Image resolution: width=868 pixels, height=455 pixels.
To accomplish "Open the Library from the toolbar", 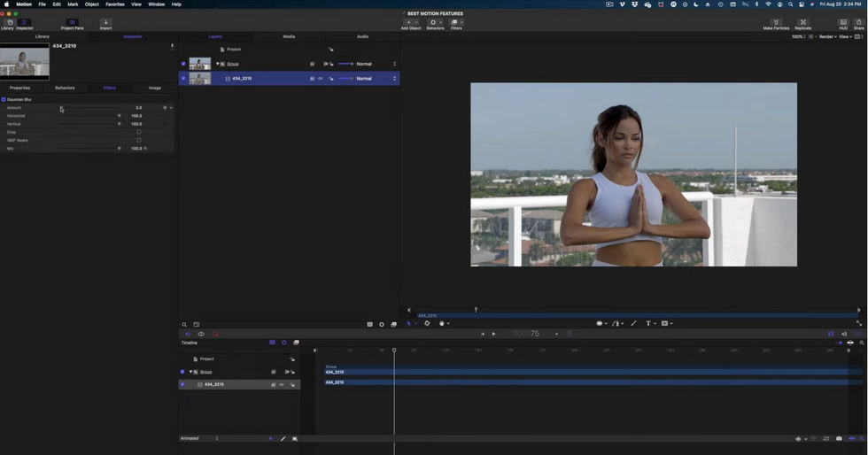I will click(8, 25).
